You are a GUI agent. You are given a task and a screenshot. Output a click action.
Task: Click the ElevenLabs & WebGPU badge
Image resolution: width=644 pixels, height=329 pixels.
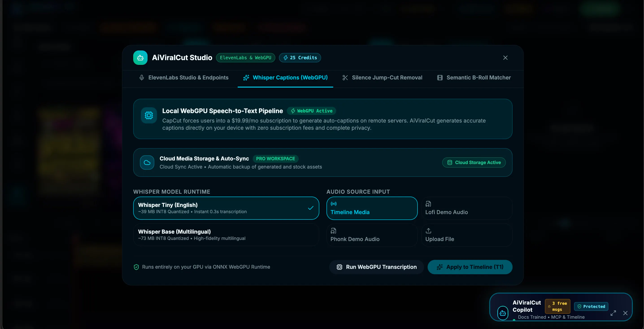coord(246,58)
